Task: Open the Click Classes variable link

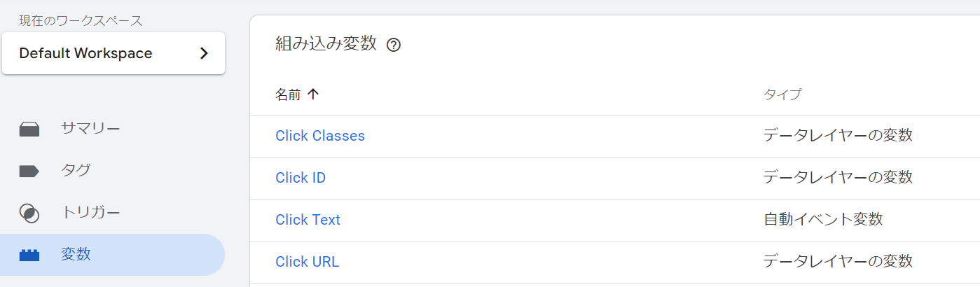Action: pos(320,136)
